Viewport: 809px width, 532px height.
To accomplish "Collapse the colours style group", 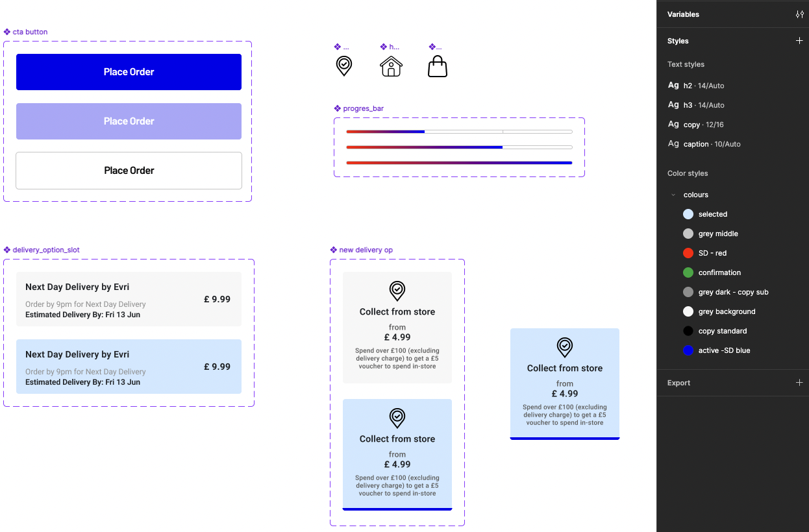I will [x=673, y=195].
